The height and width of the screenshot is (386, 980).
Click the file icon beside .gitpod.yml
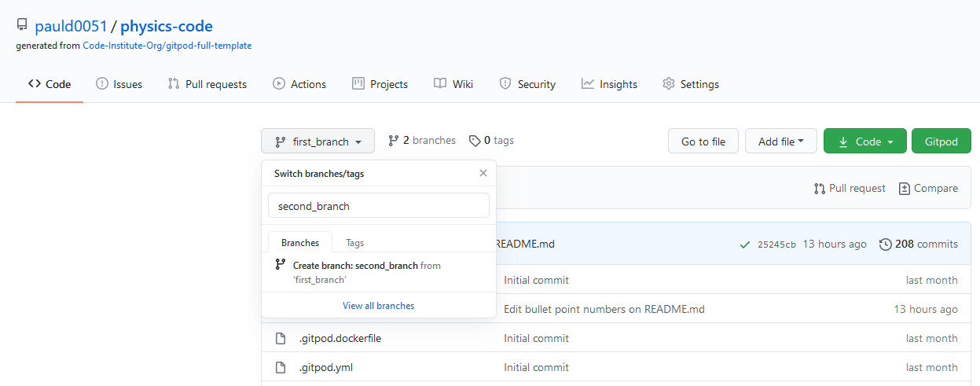(281, 367)
